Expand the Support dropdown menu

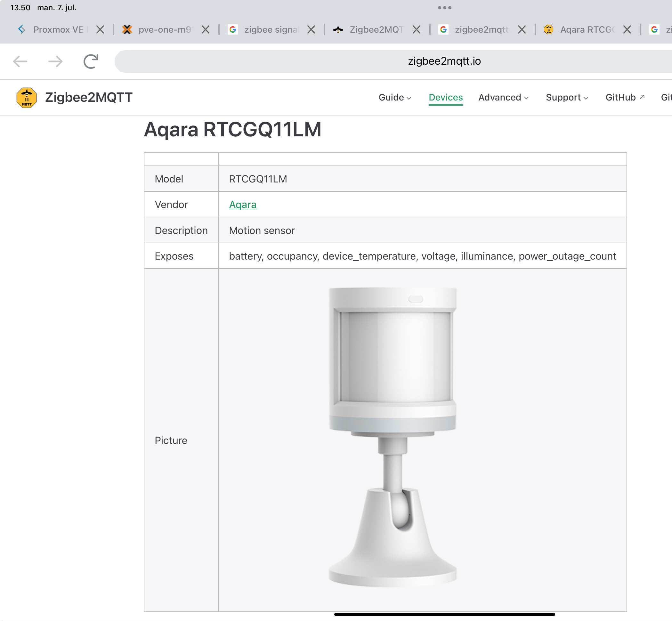(567, 97)
